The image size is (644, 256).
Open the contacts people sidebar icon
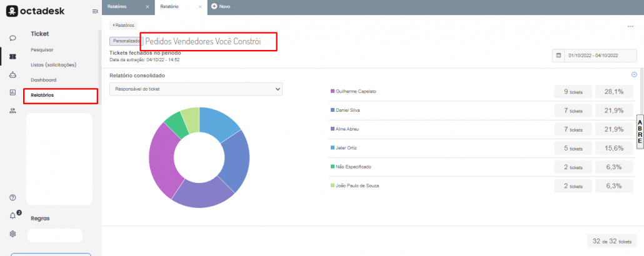tap(13, 111)
